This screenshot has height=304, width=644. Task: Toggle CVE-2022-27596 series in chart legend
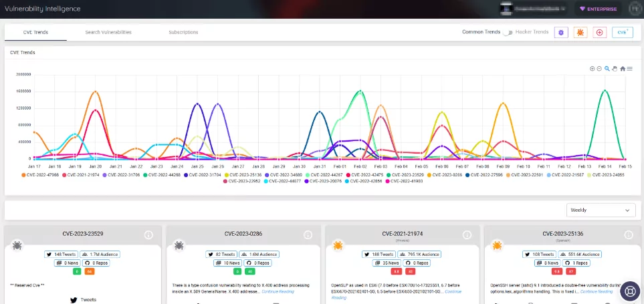click(x=485, y=174)
